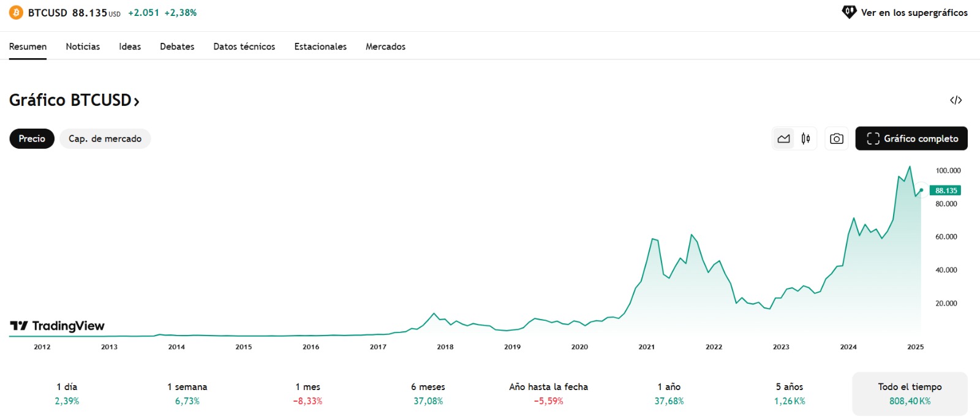Switch to area chart view icon

783,139
